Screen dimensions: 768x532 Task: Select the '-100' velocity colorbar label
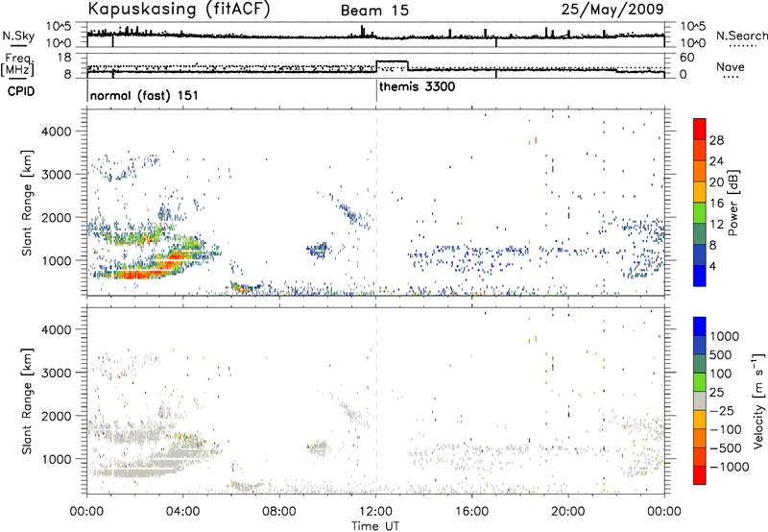click(726, 429)
